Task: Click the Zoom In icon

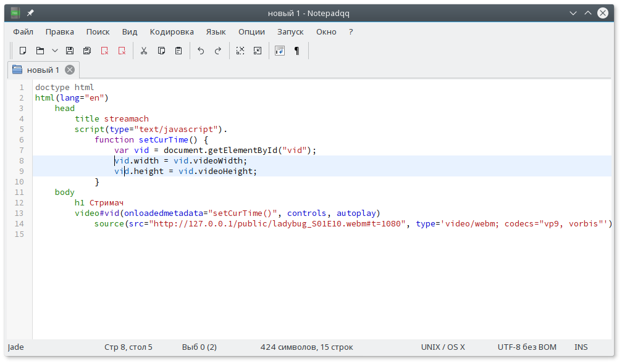Action: tap(240, 51)
